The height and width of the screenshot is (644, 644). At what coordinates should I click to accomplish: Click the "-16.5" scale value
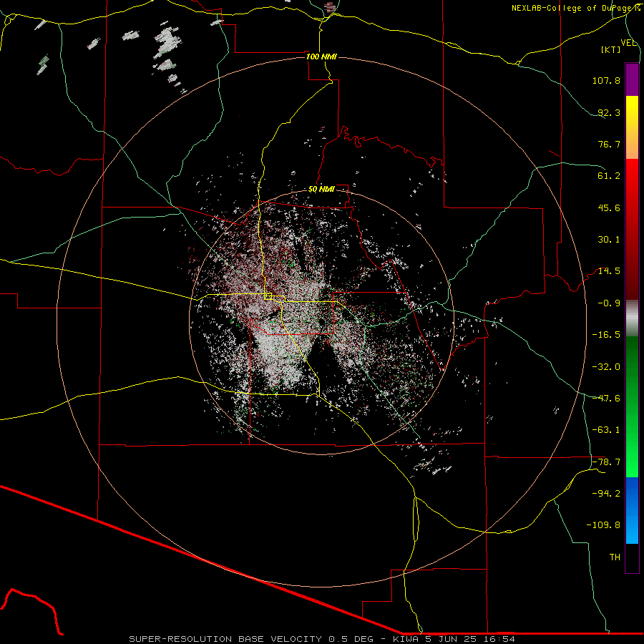coord(606,335)
